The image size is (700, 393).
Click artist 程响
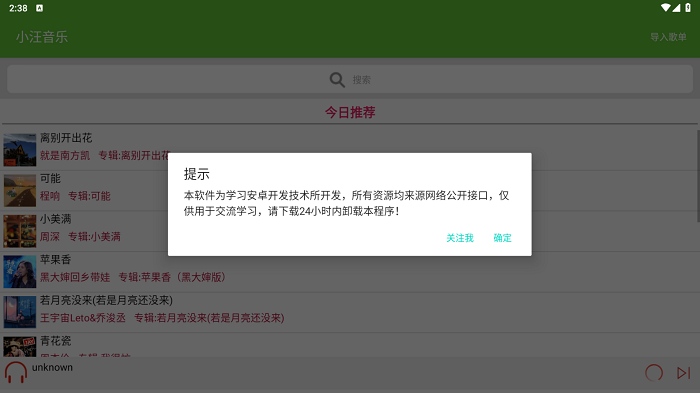[x=50, y=196]
